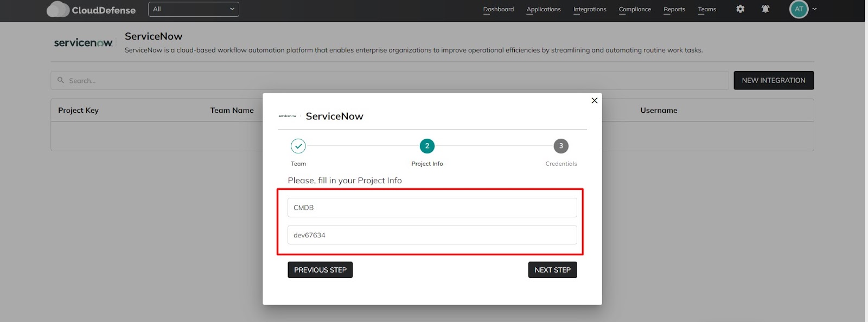Viewport: 868px width, 322px height.
Task: Open the Applications menu
Action: tap(544, 9)
